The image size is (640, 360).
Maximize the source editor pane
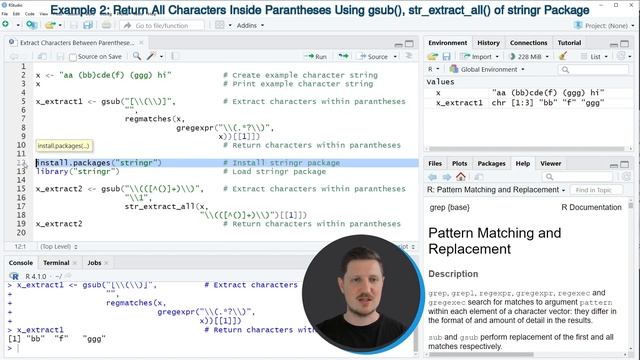coord(409,43)
